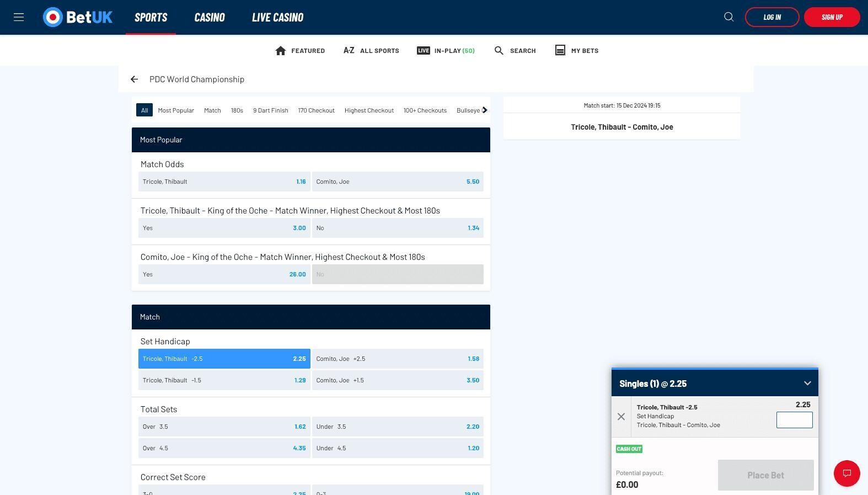This screenshot has height=495, width=868.
Task: Go back with the arrow icon
Action: tap(134, 79)
